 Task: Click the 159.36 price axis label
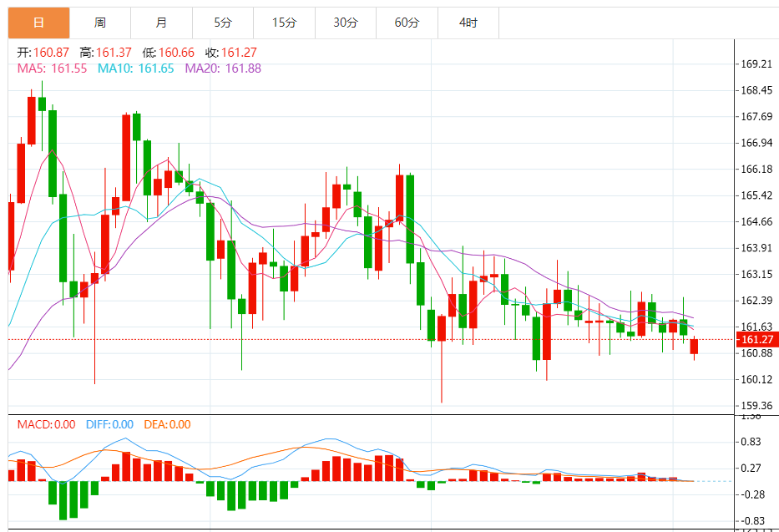(x=756, y=406)
